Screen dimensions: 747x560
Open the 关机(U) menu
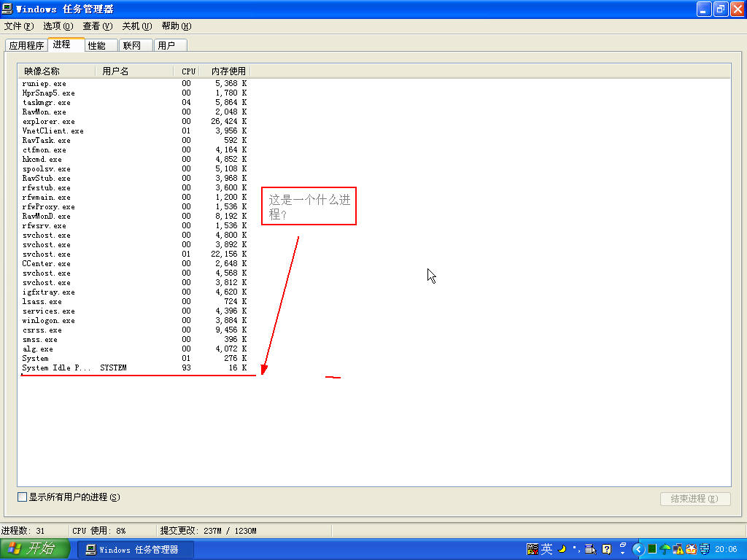click(137, 26)
